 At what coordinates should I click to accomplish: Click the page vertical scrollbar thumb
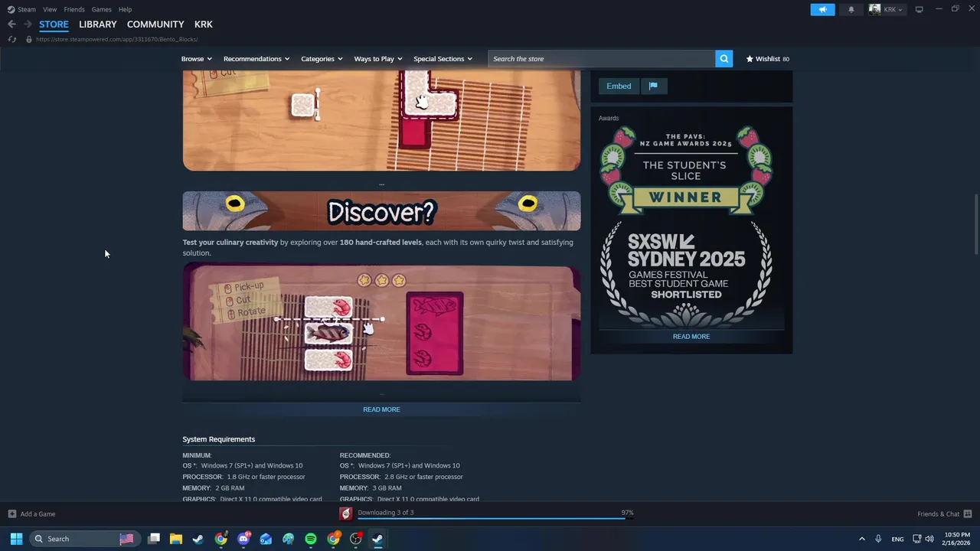pos(976,225)
